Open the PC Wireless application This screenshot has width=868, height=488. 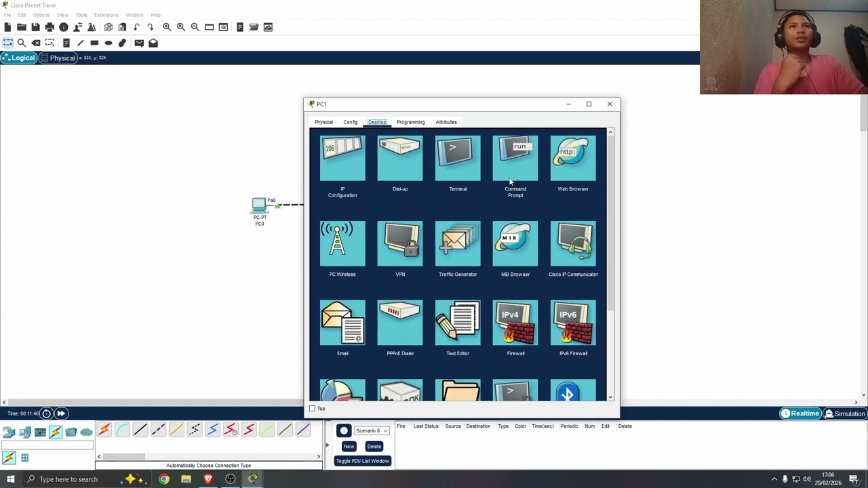342,243
